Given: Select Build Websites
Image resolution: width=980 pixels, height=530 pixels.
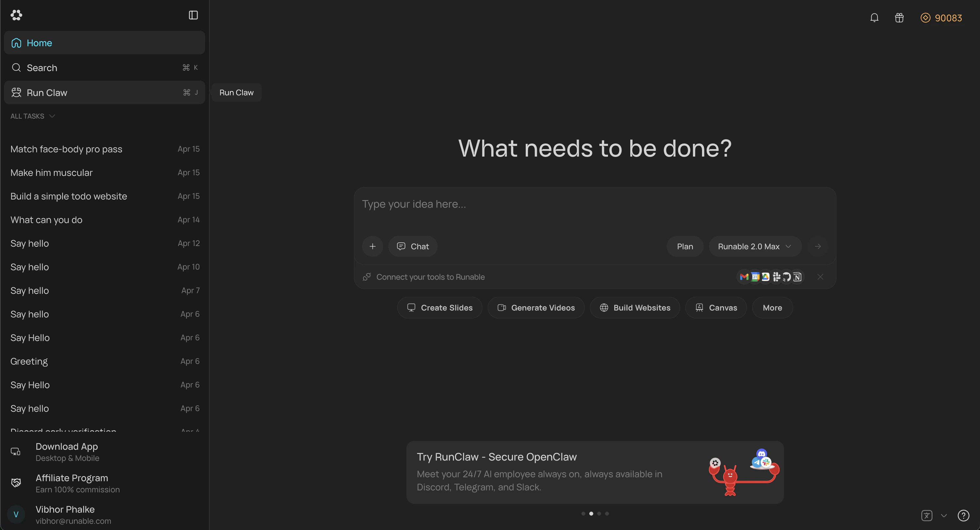Looking at the screenshot, I should point(635,308).
